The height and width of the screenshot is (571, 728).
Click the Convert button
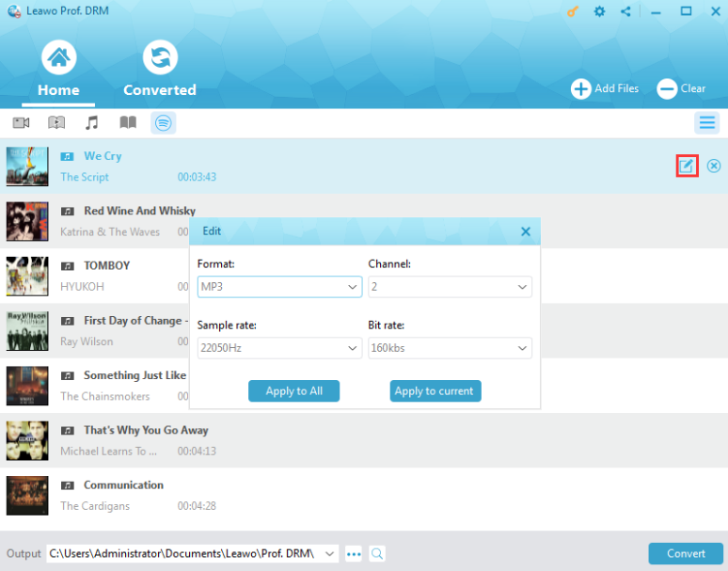tap(686, 553)
